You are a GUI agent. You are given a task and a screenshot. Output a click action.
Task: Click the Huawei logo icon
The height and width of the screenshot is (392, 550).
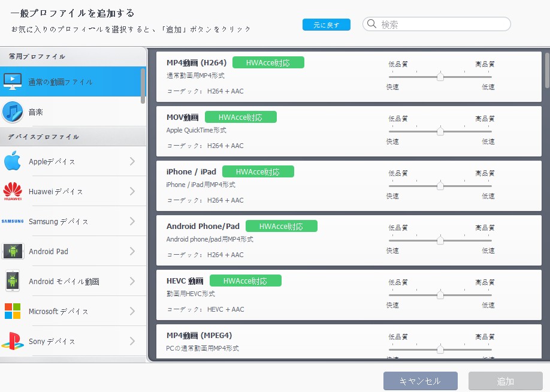pos(13,191)
